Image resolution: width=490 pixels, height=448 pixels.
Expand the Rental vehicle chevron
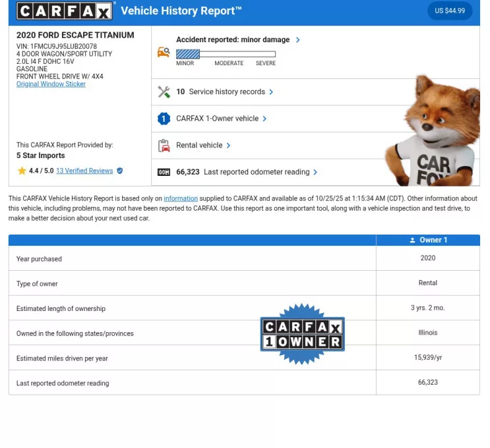tap(229, 146)
